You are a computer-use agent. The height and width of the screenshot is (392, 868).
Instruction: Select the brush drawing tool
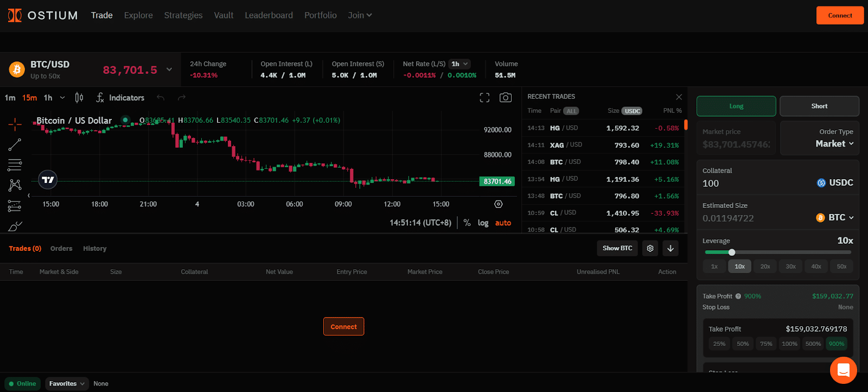click(15, 226)
